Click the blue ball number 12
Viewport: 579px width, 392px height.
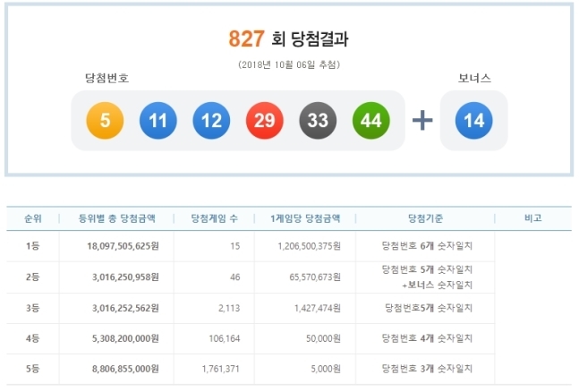tap(211, 121)
